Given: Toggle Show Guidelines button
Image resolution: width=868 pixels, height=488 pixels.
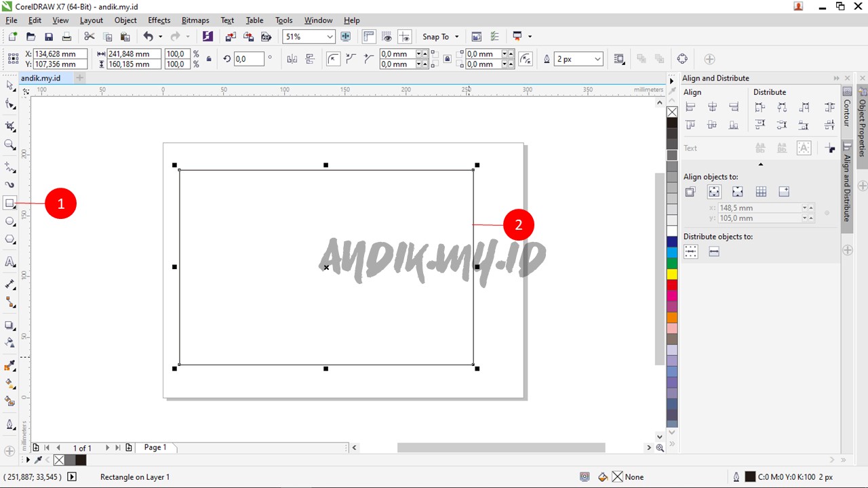Looking at the screenshot, I should click(405, 37).
